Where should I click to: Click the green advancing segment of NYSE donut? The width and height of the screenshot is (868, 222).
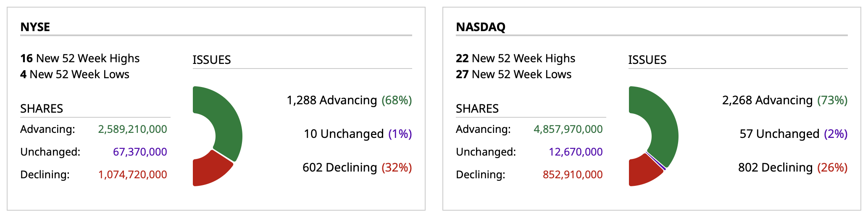tap(227, 122)
